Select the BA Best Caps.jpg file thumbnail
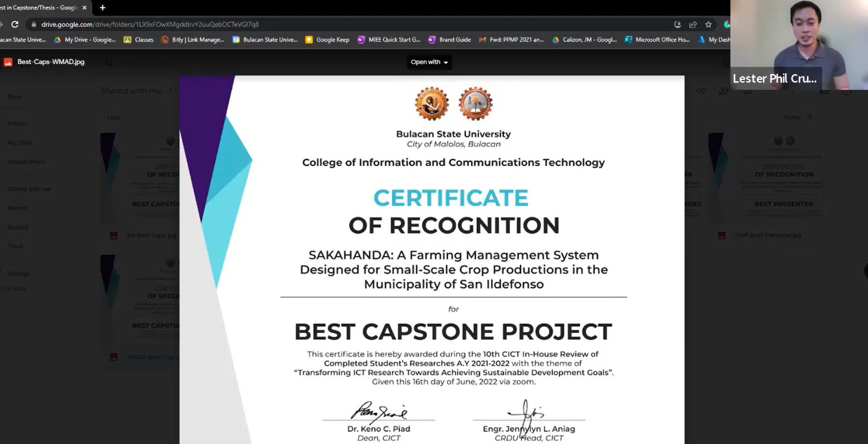This screenshot has width=868, height=444. 140,178
